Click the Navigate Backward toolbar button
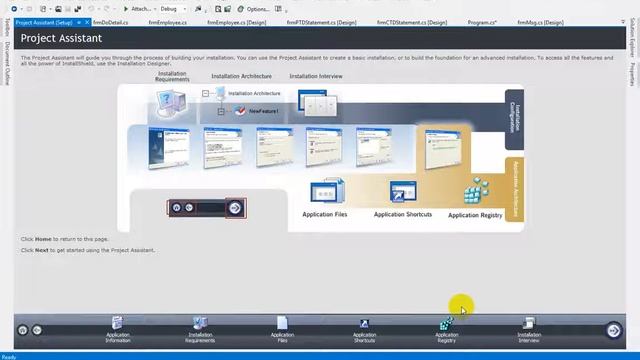Viewport: 640px width, 360px height. tap(14, 9)
